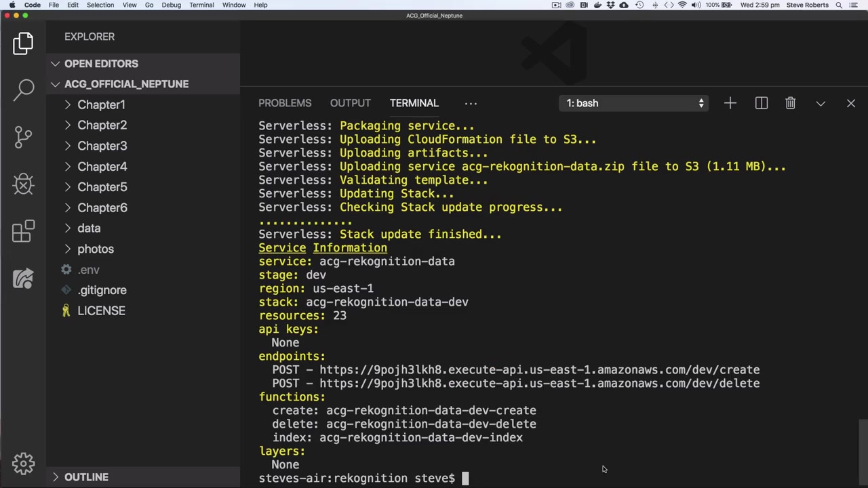Open the LICENSE file
This screenshot has width=868, height=488.
(101, 310)
